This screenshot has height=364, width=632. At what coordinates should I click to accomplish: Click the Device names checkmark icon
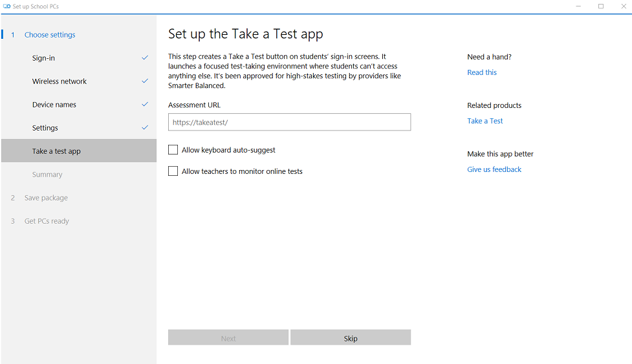pyautogui.click(x=145, y=105)
